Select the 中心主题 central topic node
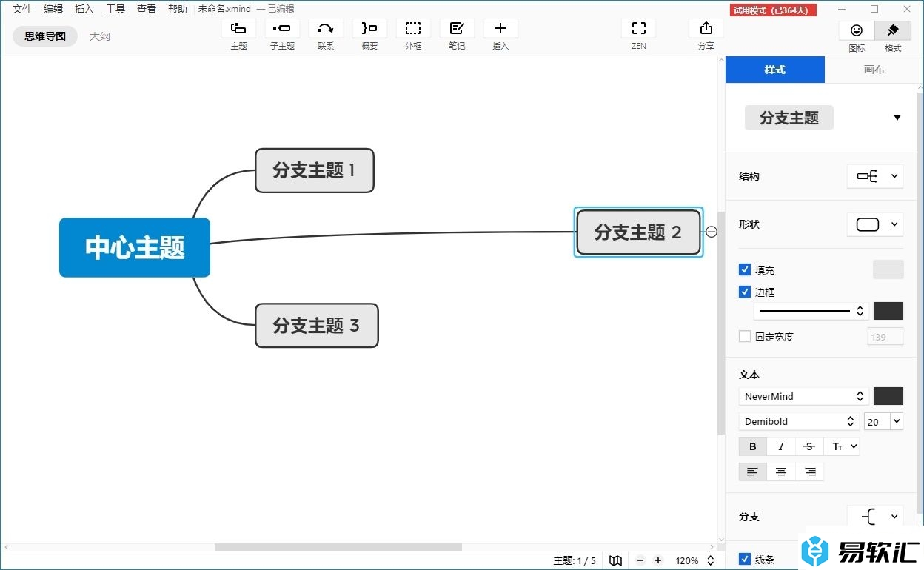924x570 pixels. click(135, 247)
